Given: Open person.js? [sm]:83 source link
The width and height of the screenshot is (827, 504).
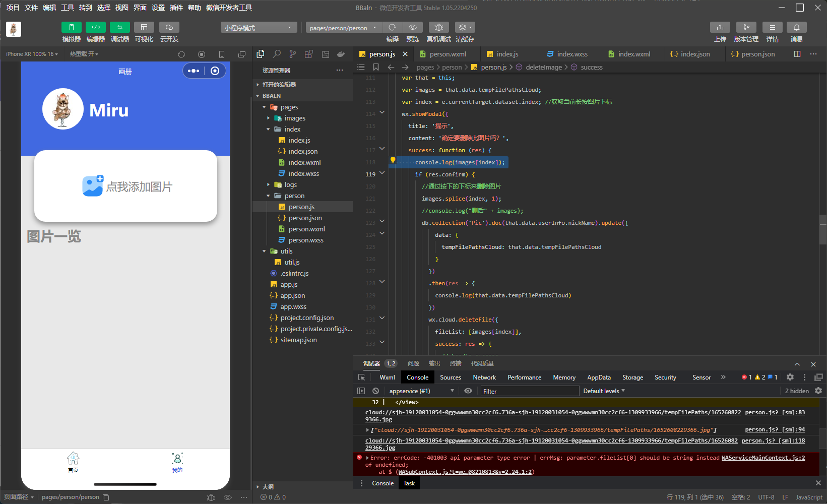Looking at the screenshot, I should pos(775,412).
